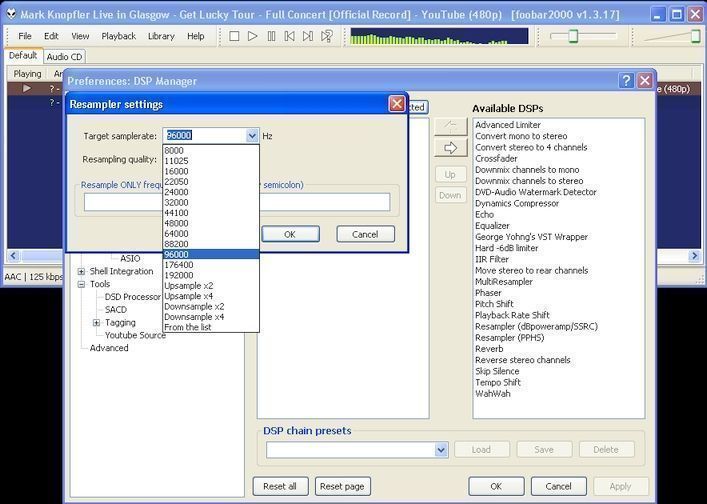The image size is (707, 504).
Task: Choose From the list option
Action: 211,327
